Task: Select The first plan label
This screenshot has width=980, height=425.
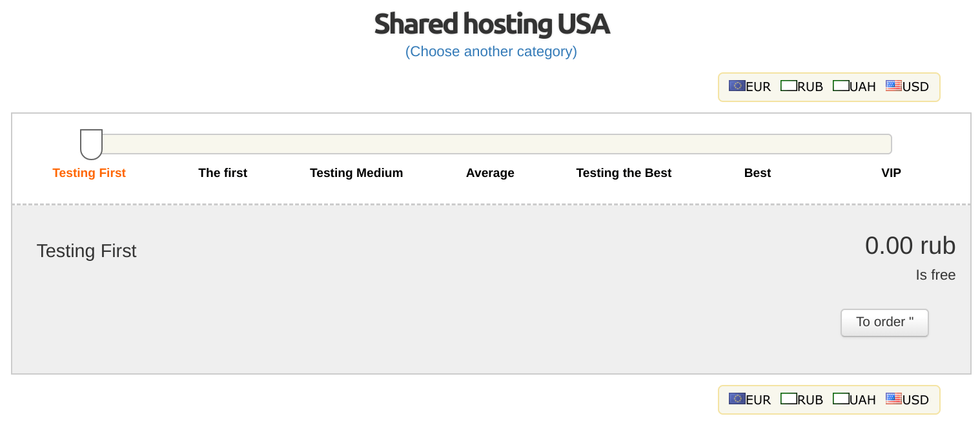Action: [x=223, y=173]
